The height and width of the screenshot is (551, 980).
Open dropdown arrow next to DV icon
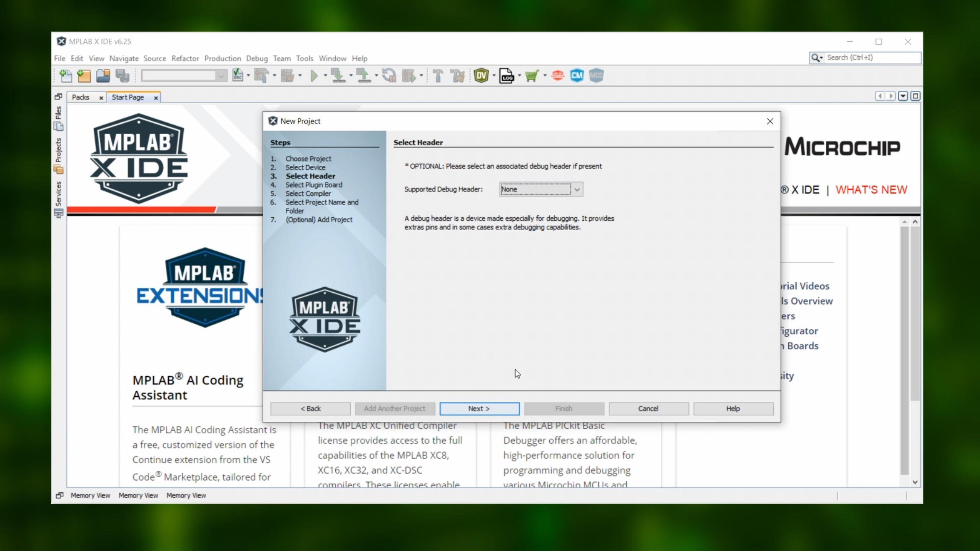tap(494, 76)
